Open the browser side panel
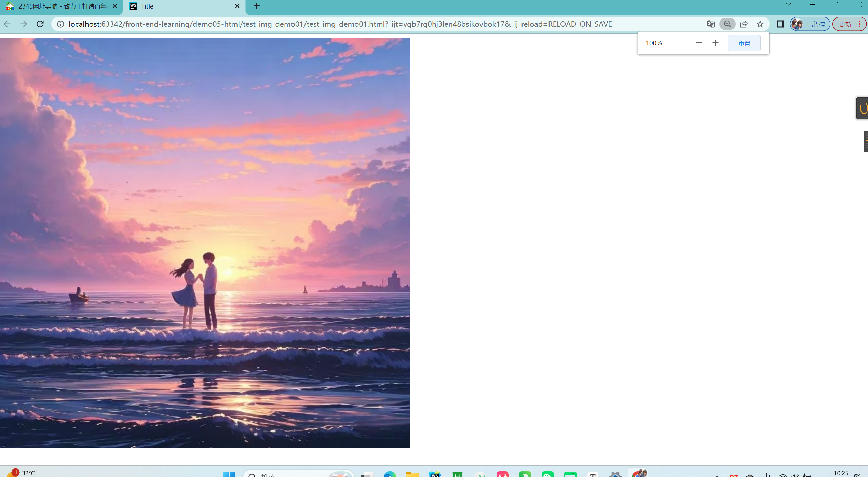Viewport: 868px width, 477px height. 781,24
